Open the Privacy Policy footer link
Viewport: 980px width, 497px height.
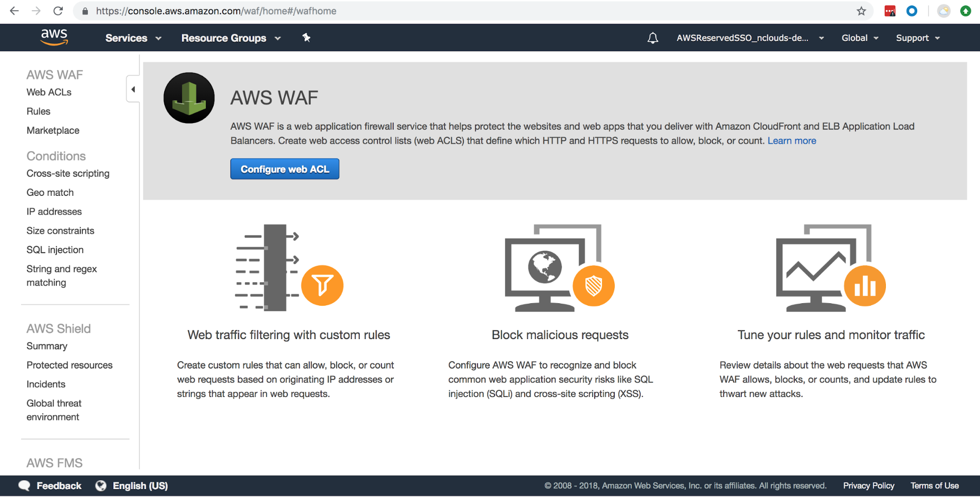click(868, 485)
